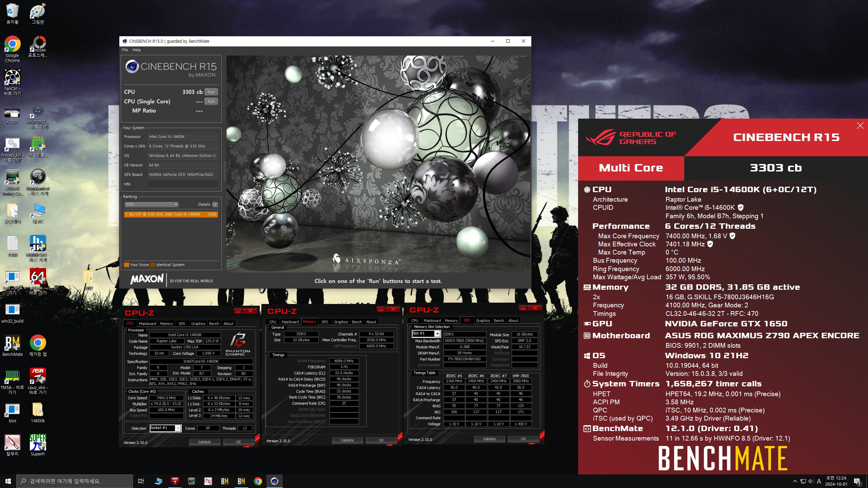Click the 3303 cb CPU score text
The height and width of the screenshot is (488, 868).
tap(192, 92)
